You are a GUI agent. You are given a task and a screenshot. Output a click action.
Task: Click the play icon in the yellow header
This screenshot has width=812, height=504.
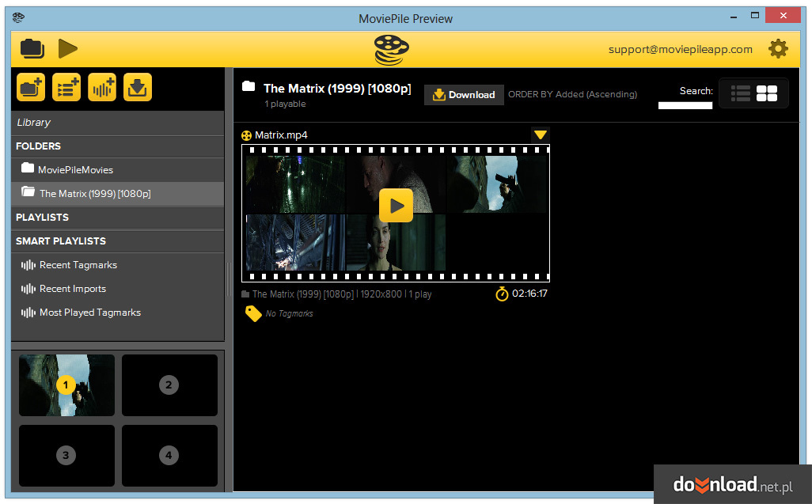[68, 48]
